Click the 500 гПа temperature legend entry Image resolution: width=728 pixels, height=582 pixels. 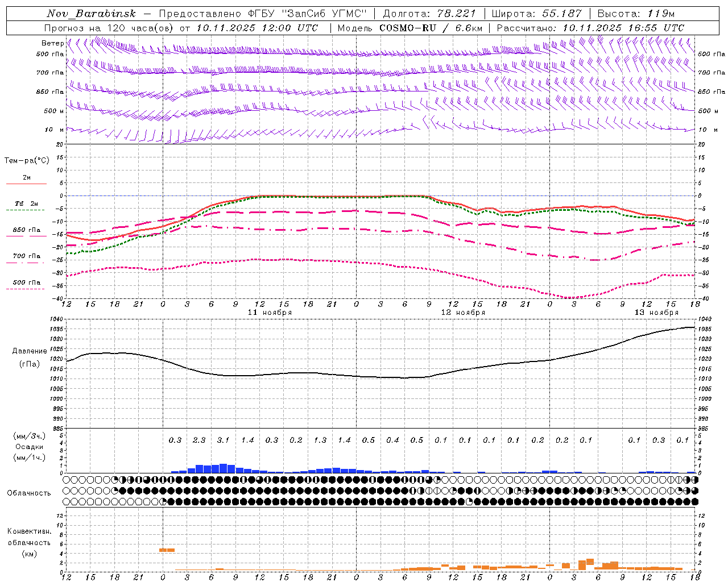pyautogui.click(x=27, y=282)
